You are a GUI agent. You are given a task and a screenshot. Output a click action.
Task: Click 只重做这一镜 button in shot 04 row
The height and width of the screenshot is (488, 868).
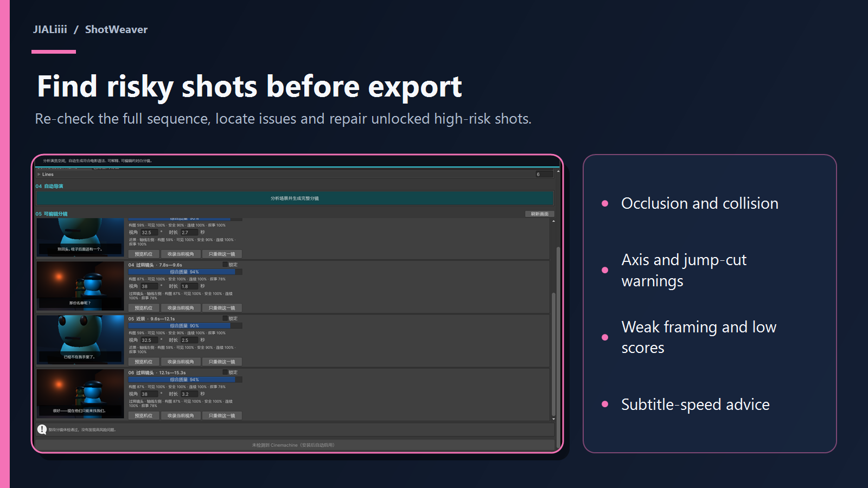point(222,308)
